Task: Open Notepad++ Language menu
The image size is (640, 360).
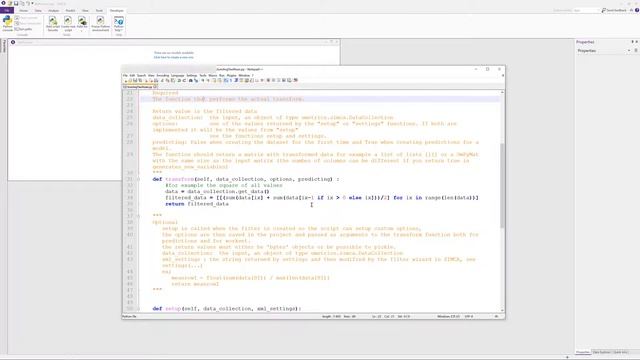Action: [178, 76]
